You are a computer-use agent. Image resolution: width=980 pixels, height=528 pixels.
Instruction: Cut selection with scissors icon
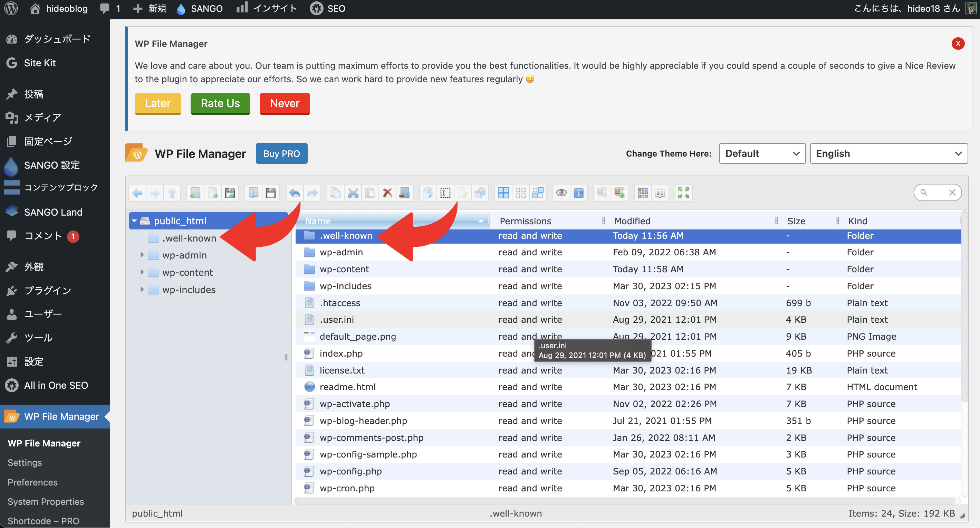click(353, 193)
